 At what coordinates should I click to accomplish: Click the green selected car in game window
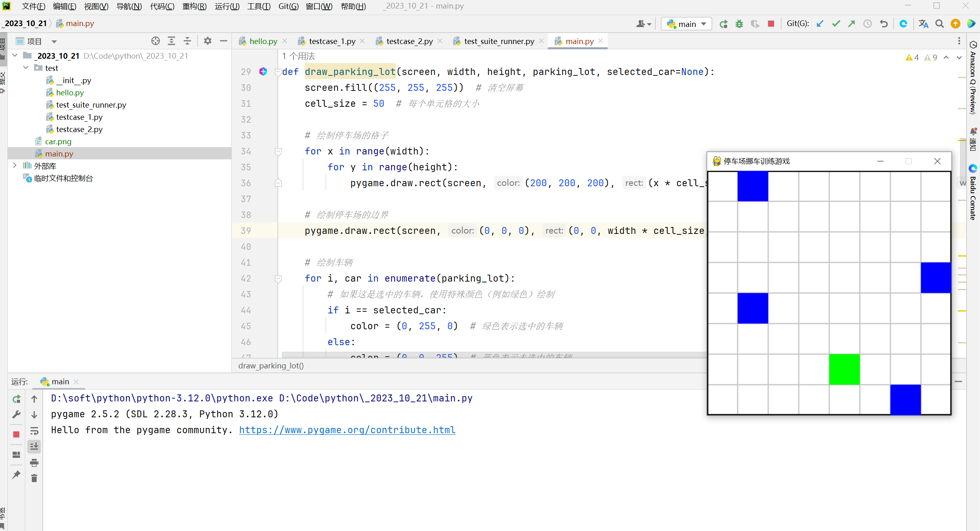tap(844, 369)
